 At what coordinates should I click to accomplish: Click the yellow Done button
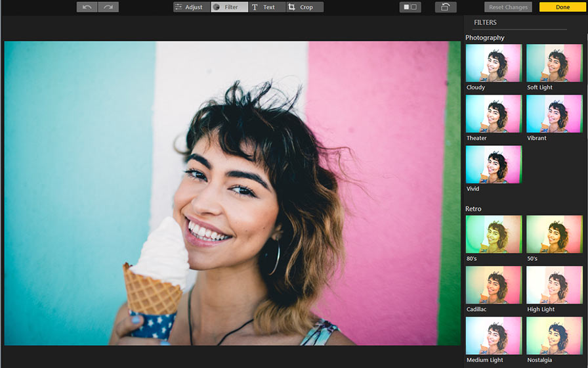563,7
